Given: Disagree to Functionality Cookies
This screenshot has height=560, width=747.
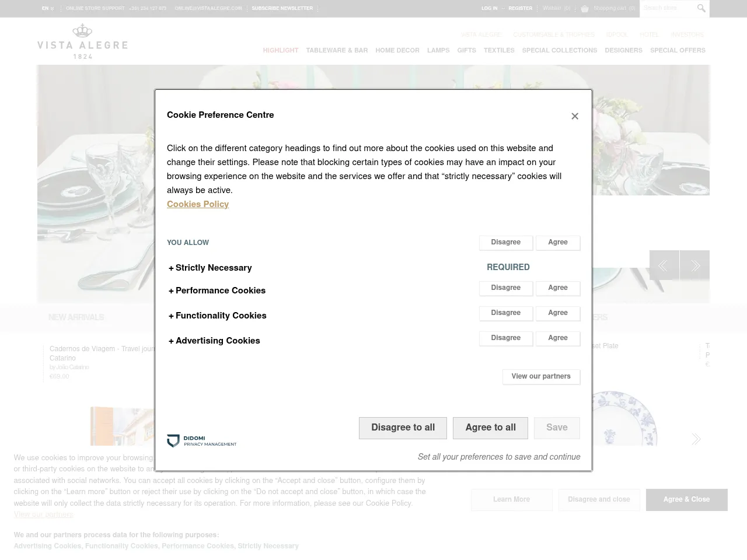Looking at the screenshot, I should [x=505, y=313].
